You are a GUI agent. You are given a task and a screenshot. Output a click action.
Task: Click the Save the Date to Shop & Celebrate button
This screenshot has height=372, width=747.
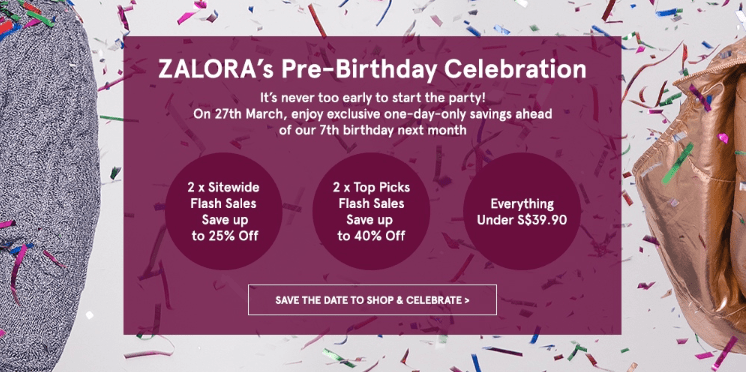[x=372, y=300]
